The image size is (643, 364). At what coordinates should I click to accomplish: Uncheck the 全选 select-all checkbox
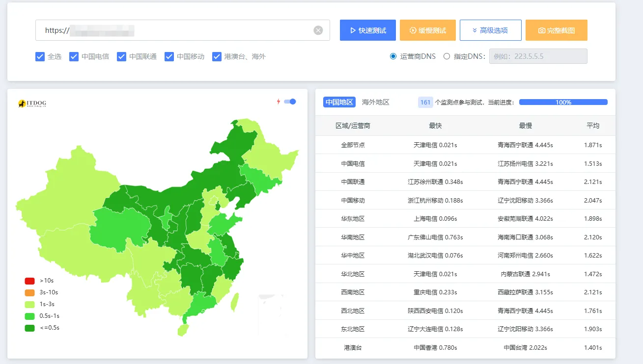40,56
